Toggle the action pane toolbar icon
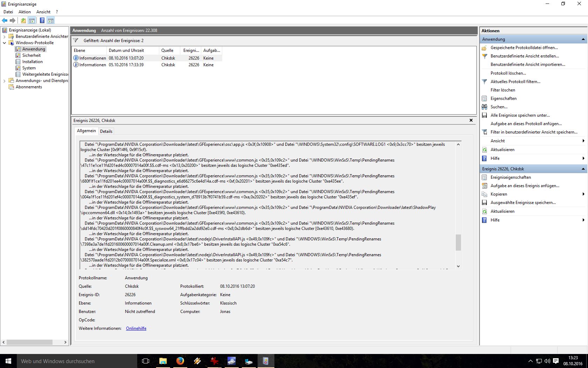Image resolution: width=588 pixels, height=368 pixels. (51, 21)
